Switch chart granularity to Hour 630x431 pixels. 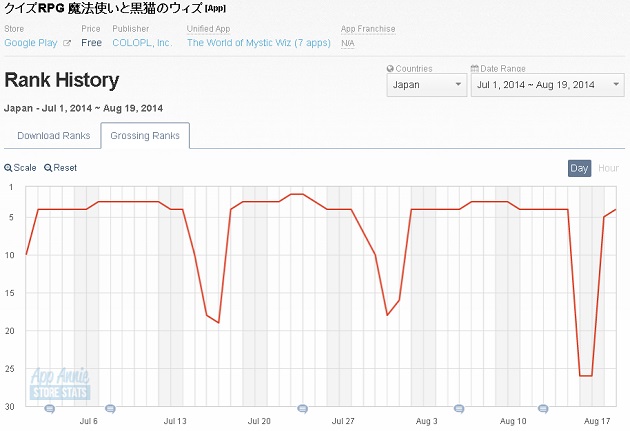(608, 168)
